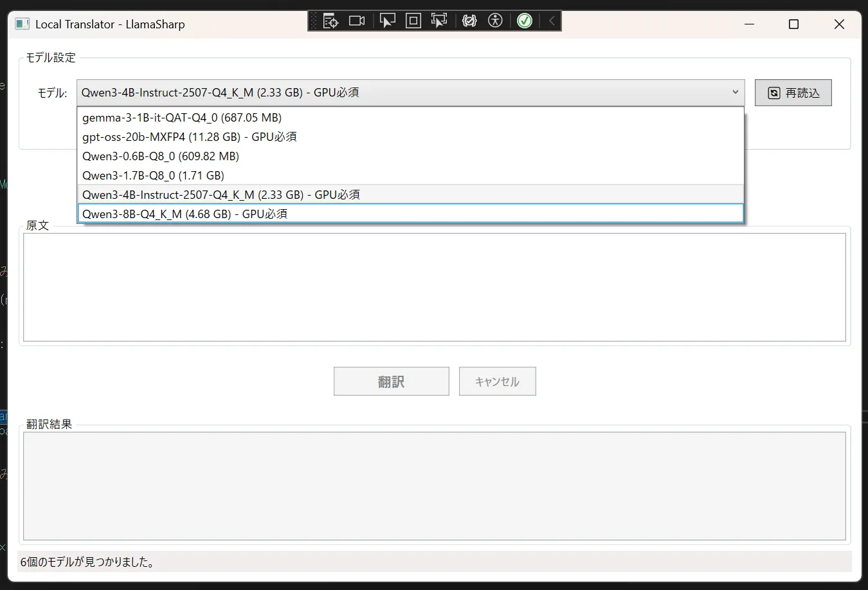Click the 翻訳 translate button
This screenshot has height=590, width=868.
(x=391, y=382)
